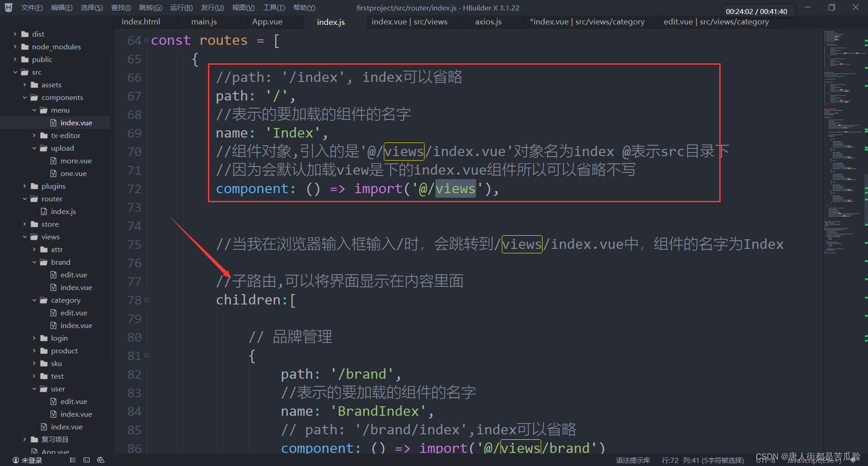Click file icon of one.vue
Screen dimensions: 868x466
(53, 173)
